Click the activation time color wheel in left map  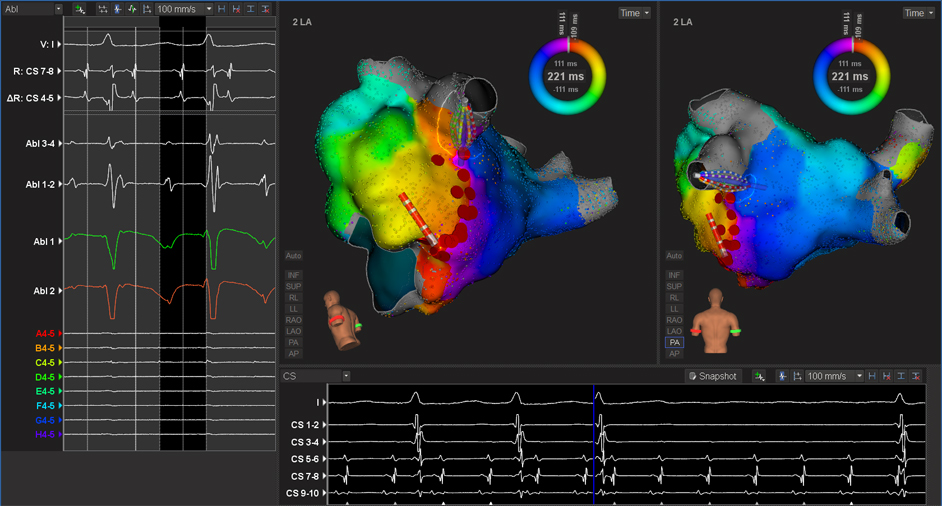click(568, 76)
